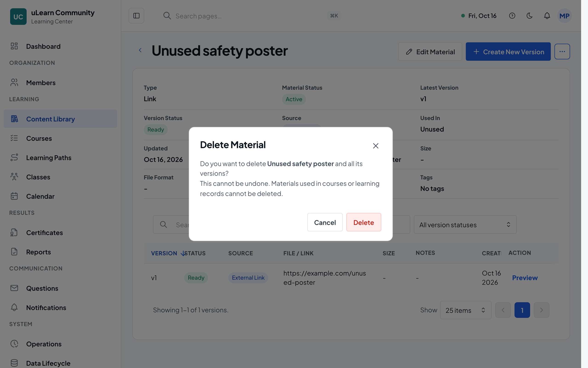Click Edit Material button
588x368 pixels.
(430, 52)
